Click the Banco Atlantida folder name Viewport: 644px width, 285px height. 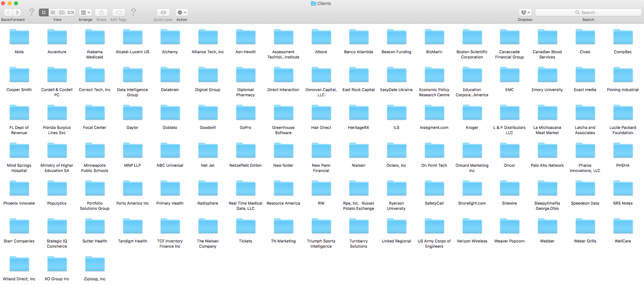coord(359,52)
